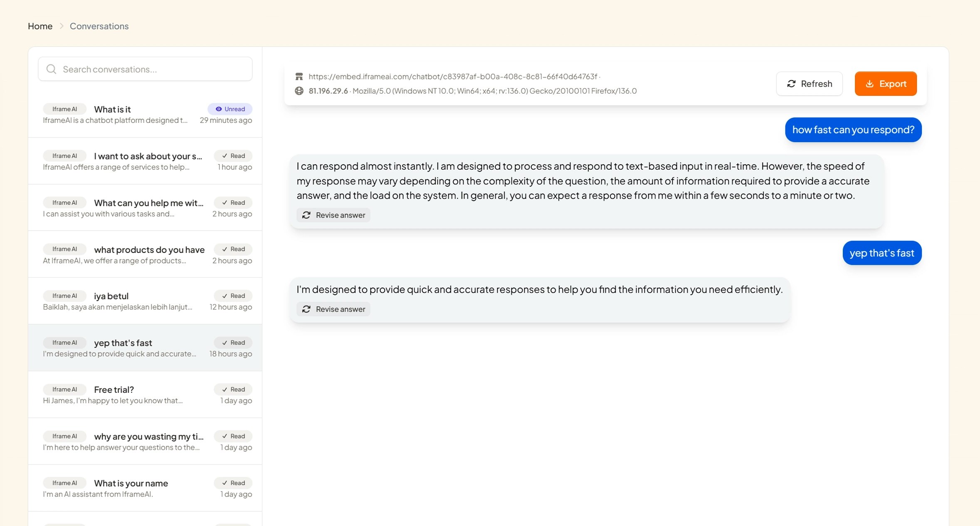980x526 pixels.
Task: Click the breadcrumb chevron after Home
Action: pyautogui.click(x=62, y=26)
